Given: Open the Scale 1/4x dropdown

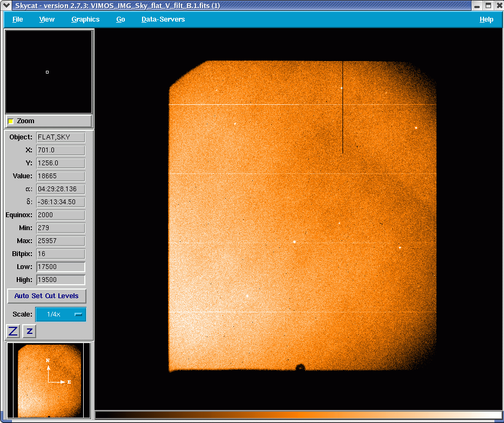Looking at the screenshot, I should [61, 314].
